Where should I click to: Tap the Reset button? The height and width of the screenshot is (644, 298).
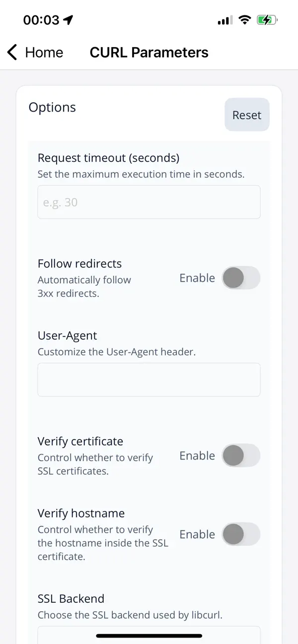246,115
